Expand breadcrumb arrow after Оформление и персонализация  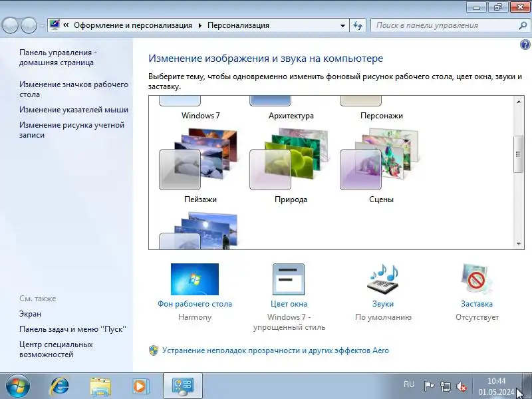tap(200, 25)
